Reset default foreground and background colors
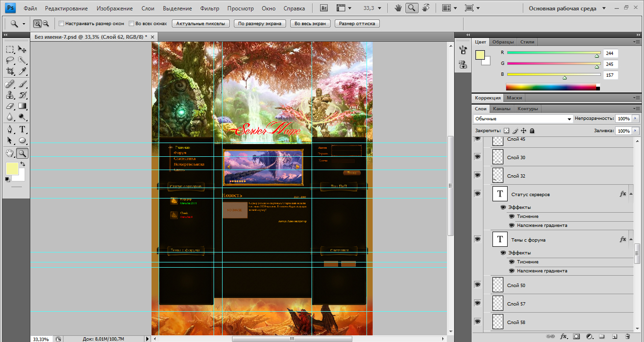The image size is (644, 342). [x=7, y=179]
